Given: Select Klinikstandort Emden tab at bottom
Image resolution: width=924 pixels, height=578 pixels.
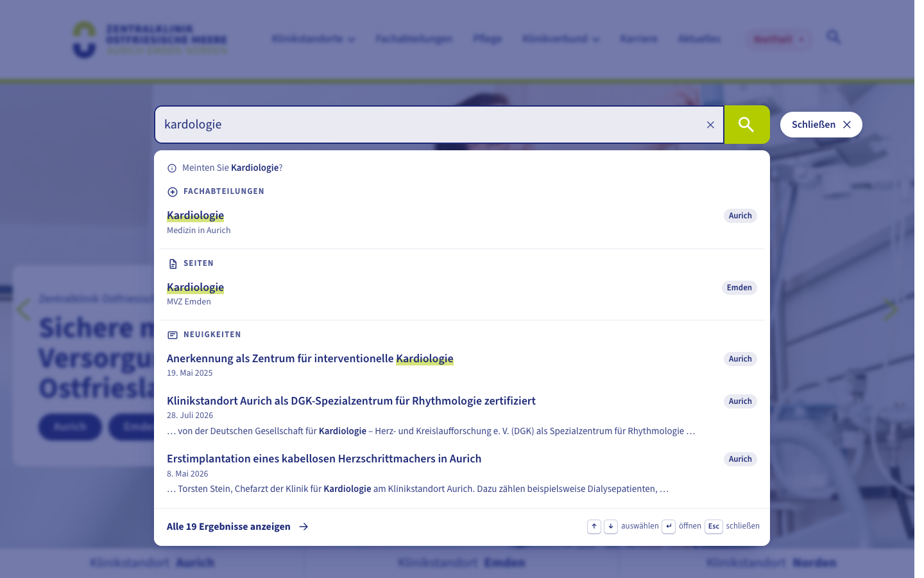Looking at the screenshot, I should (461, 563).
